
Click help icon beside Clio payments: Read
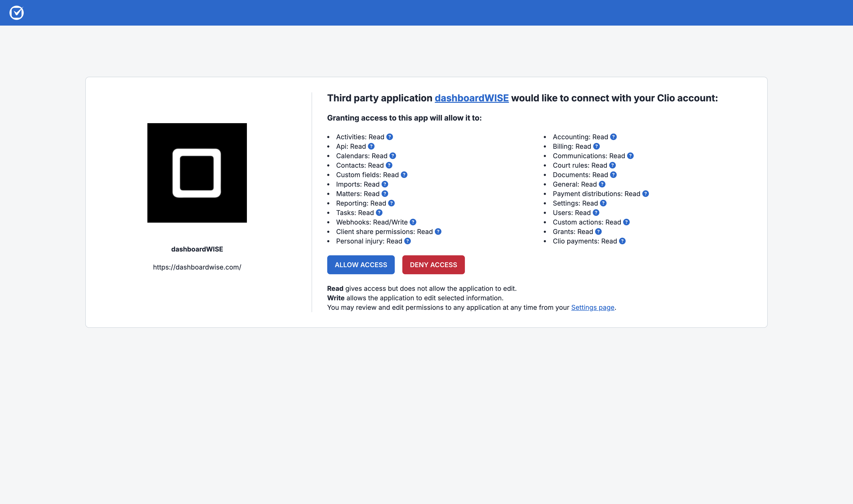622,241
